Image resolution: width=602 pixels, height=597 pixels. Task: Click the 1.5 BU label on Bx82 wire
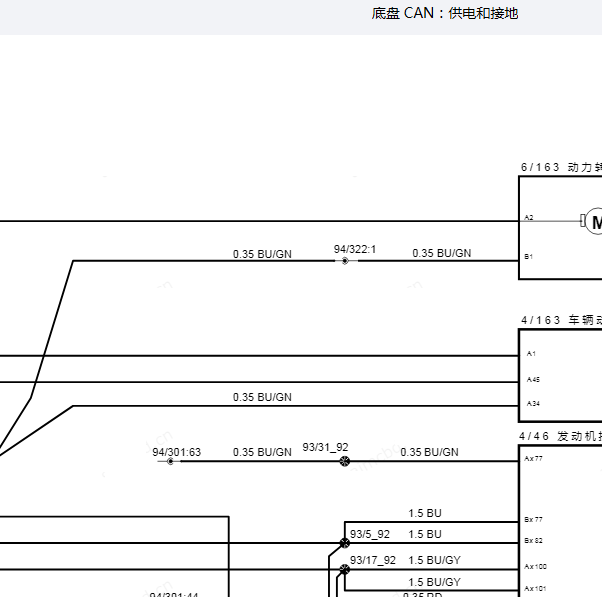tap(425, 534)
